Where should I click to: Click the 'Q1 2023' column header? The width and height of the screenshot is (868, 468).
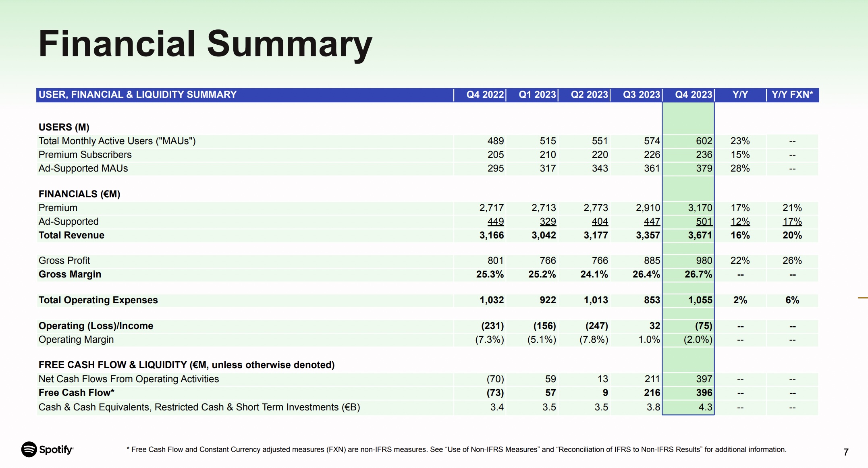point(537,95)
